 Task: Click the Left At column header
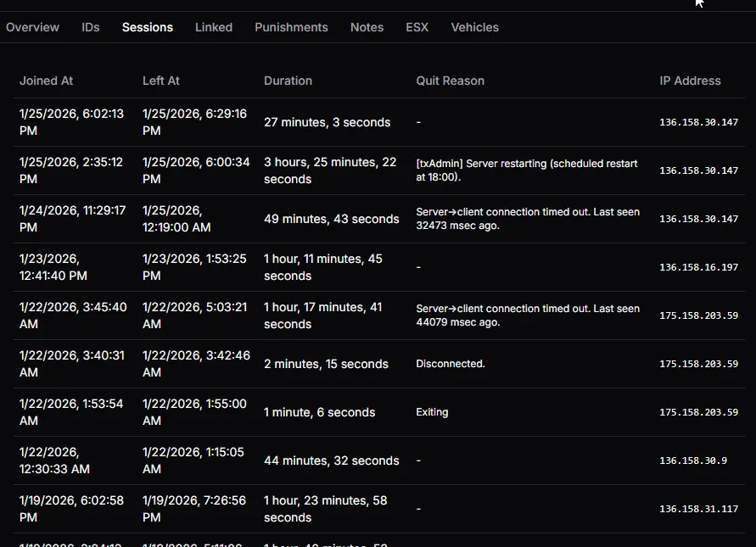click(161, 81)
